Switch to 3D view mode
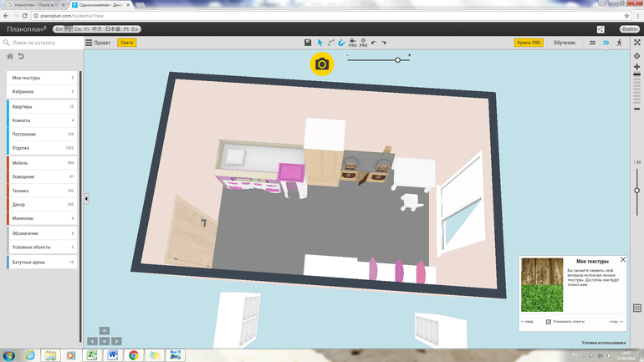This screenshot has width=644, height=362. pos(606,42)
